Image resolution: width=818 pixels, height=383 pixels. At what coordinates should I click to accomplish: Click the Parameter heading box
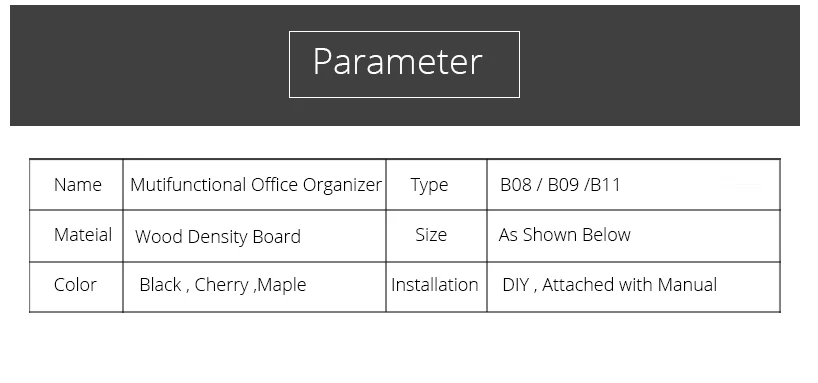404,64
